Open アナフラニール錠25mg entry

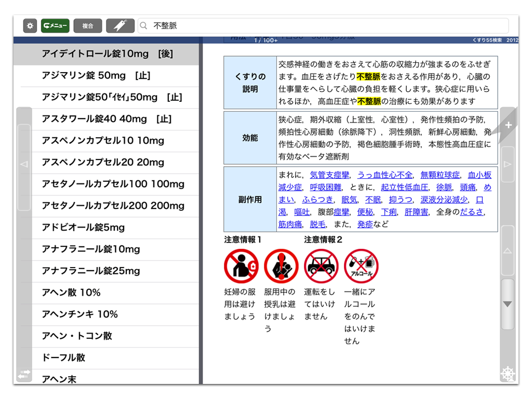point(91,271)
